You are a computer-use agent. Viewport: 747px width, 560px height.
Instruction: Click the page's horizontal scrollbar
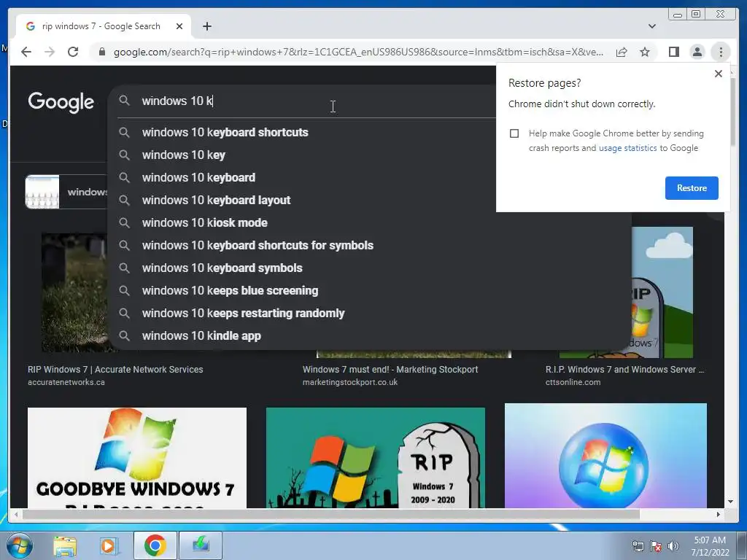click(331, 514)
